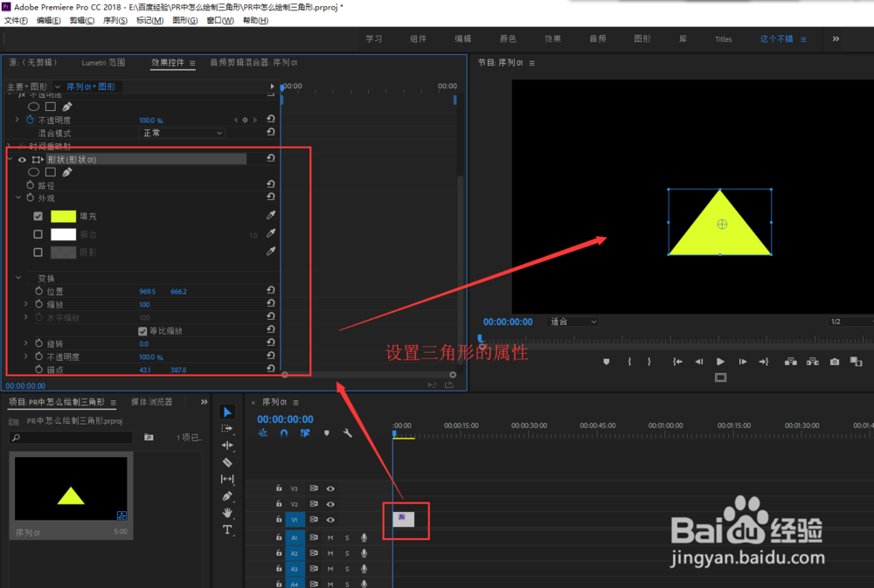Click Extract button in program monitor
This screenshot has height=588, width=874.
(813, 362)
